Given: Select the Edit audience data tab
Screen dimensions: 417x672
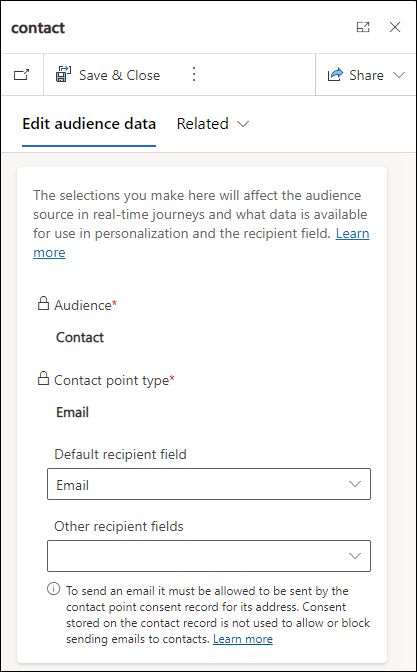Looking at the screenshot, I should (x=89, y=124).
